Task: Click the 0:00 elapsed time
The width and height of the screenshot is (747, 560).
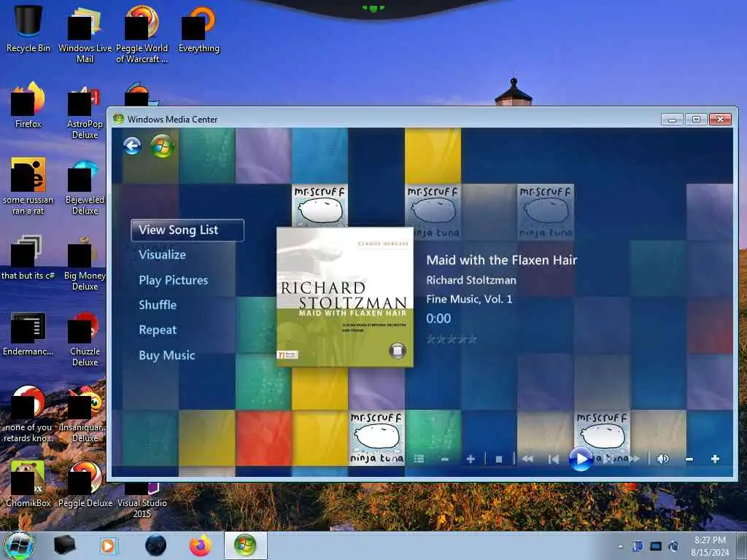Action: point(438,318)
